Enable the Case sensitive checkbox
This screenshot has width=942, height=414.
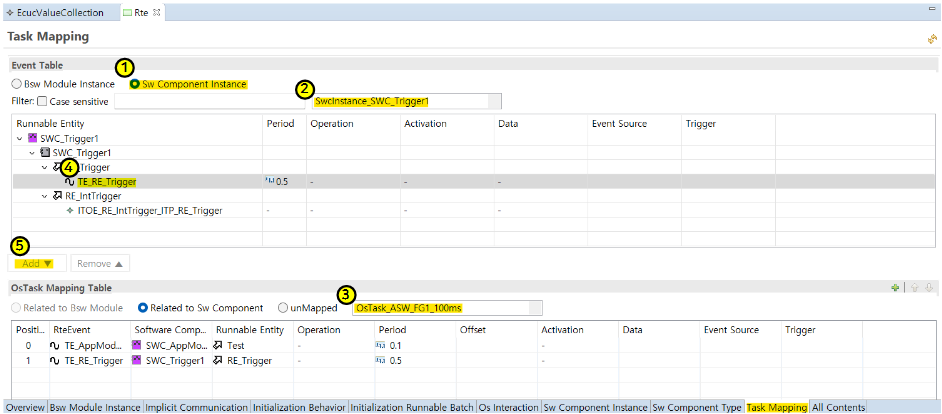(x=42, y=102)
